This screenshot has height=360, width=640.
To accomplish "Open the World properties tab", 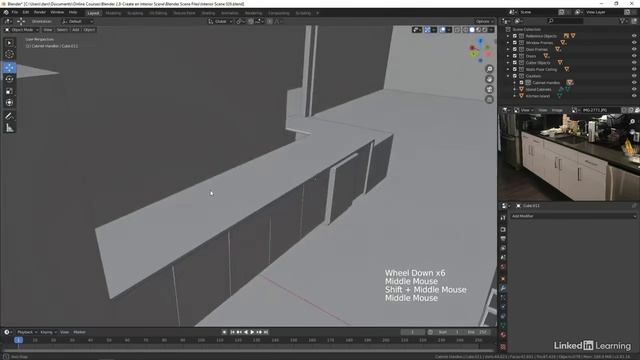I will pos(503,267).
